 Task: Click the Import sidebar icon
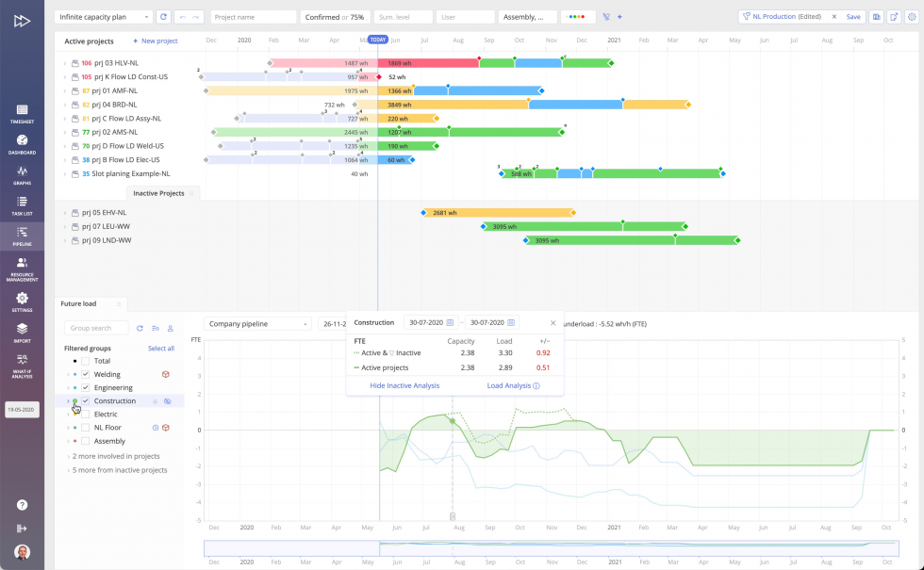tap(21, 330)
